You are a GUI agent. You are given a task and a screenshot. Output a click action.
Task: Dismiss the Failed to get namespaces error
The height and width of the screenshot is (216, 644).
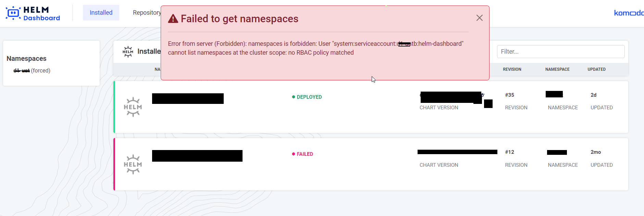(479, 18)
